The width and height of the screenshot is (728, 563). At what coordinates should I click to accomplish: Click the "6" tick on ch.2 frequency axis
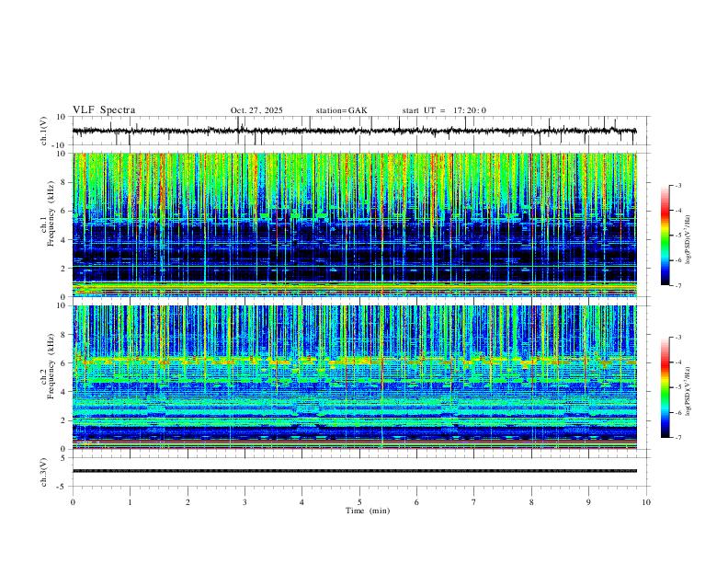pos(63,363)
